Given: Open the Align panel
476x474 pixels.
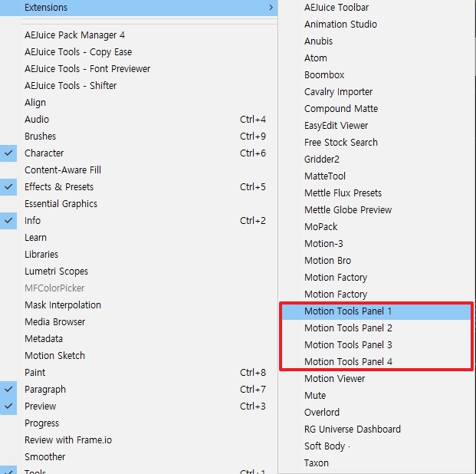Looking at the screenshot, I should tap(35, 103).
